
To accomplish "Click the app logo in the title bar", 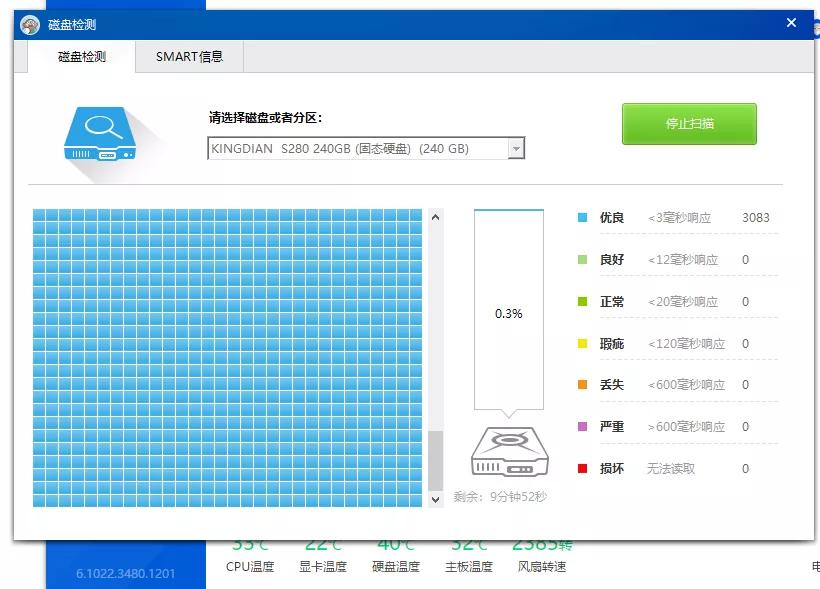I will (x=29, y=22).
